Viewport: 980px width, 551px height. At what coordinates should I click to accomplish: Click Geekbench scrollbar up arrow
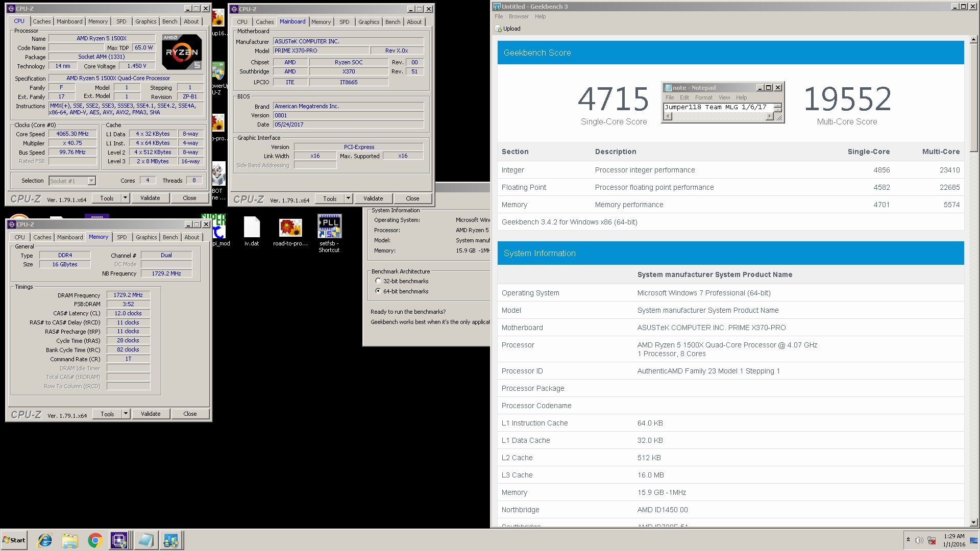(973, 39)
